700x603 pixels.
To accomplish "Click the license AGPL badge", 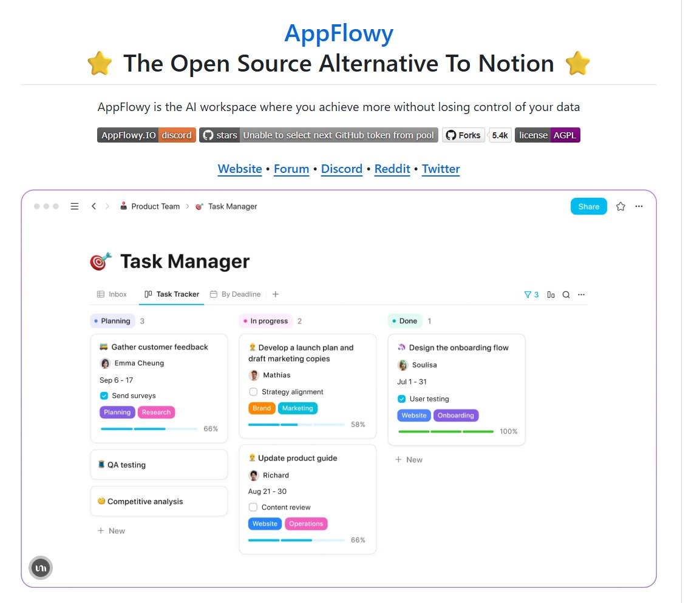I will tap(548, 135).
